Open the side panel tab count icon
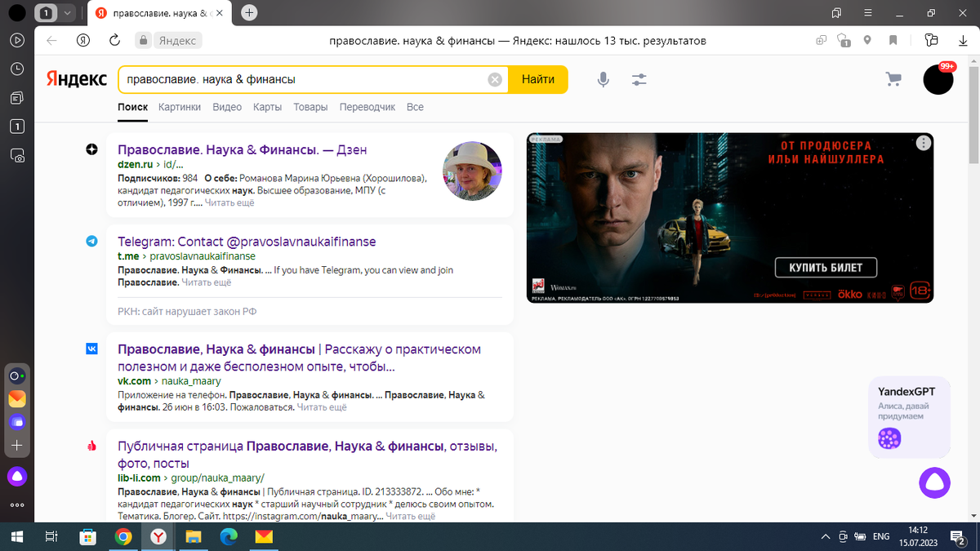The height and width of the screenshot is (551, 980). click(x=17, y=127)
